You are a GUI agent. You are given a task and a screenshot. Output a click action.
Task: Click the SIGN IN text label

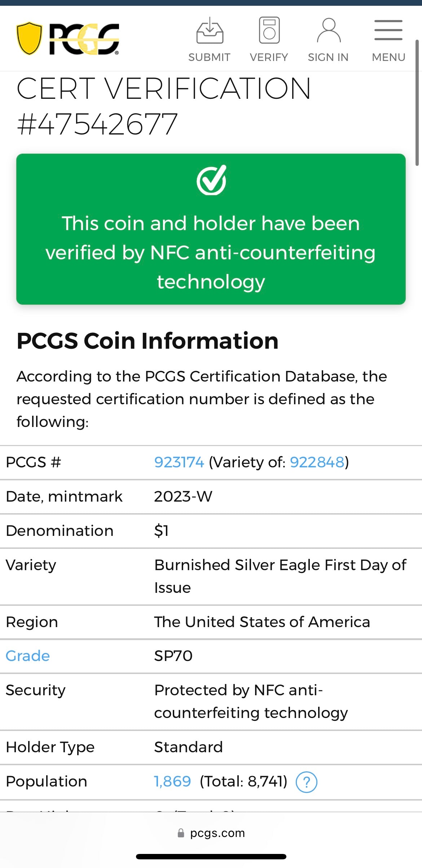point(328,57)
